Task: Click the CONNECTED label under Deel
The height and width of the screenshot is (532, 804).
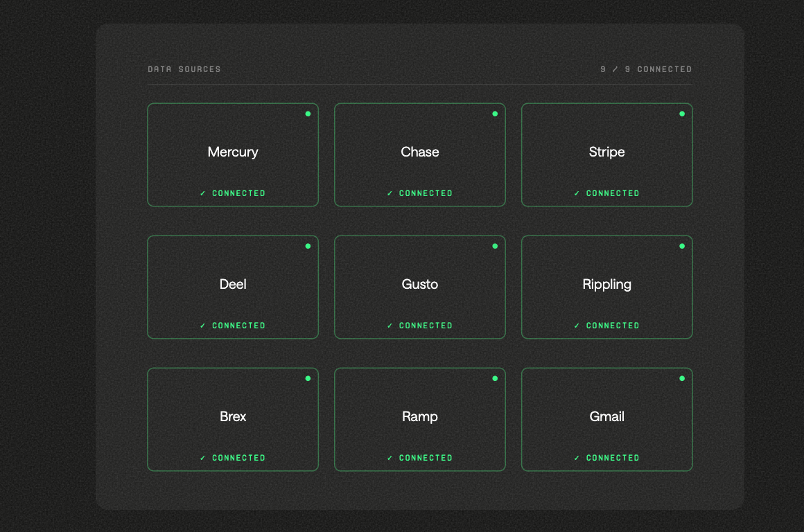Action: click(239, 326)
